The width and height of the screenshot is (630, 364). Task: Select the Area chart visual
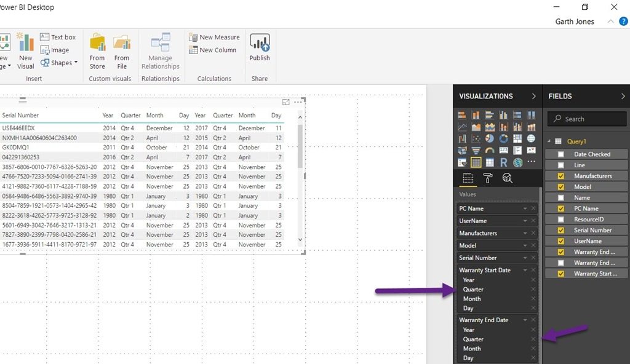476,127
